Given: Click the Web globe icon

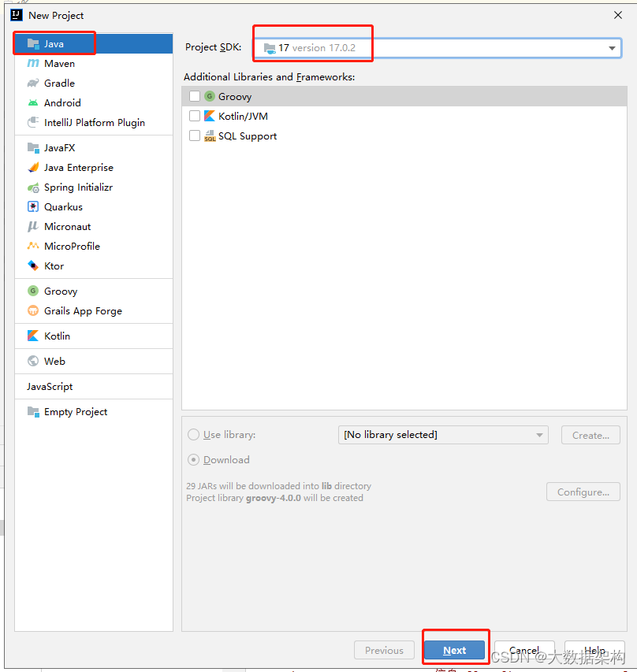Looking at the screenshot, I should tap(33, 362).
